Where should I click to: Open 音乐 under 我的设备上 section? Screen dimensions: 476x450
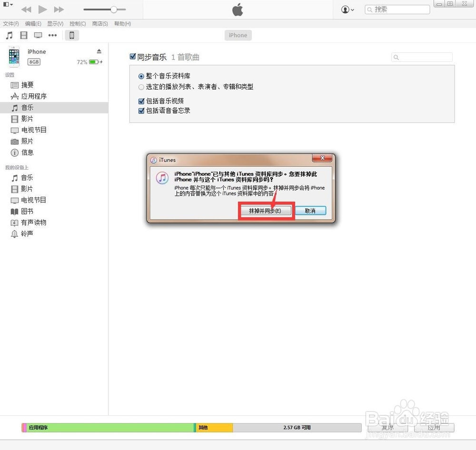[x=54, y=178]
